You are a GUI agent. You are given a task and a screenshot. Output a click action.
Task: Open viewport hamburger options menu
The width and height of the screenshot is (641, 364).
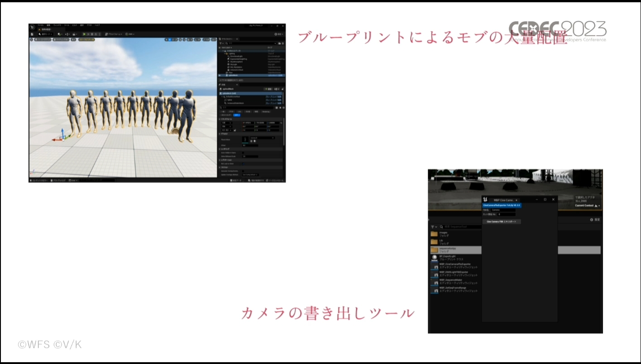(x=32, y=39)
